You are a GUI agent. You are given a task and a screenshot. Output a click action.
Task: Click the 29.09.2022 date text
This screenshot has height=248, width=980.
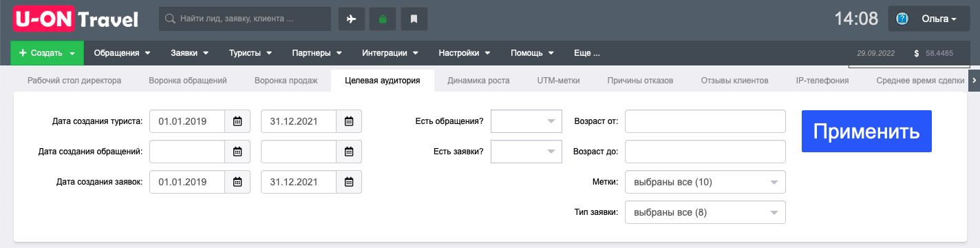(875, 53)
